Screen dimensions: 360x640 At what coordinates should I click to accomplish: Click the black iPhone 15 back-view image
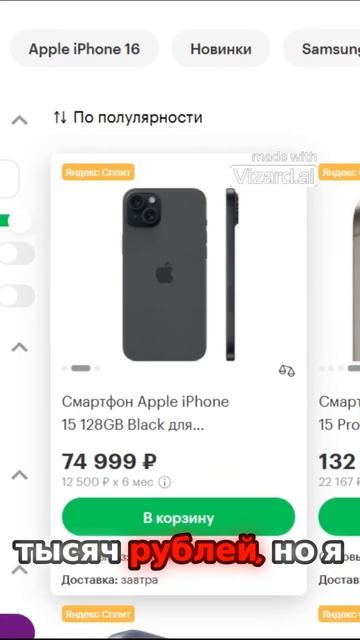click(x=164, y=274)
